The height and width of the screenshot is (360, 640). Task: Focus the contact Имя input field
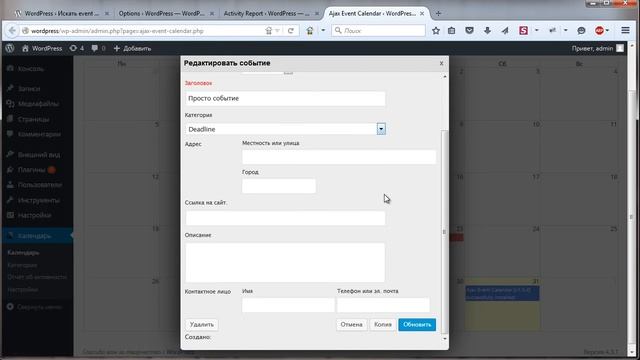288,305
